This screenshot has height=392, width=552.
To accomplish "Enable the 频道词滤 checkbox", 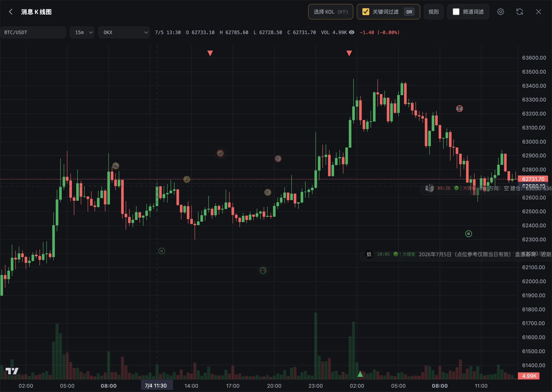I will click(456, 12).
